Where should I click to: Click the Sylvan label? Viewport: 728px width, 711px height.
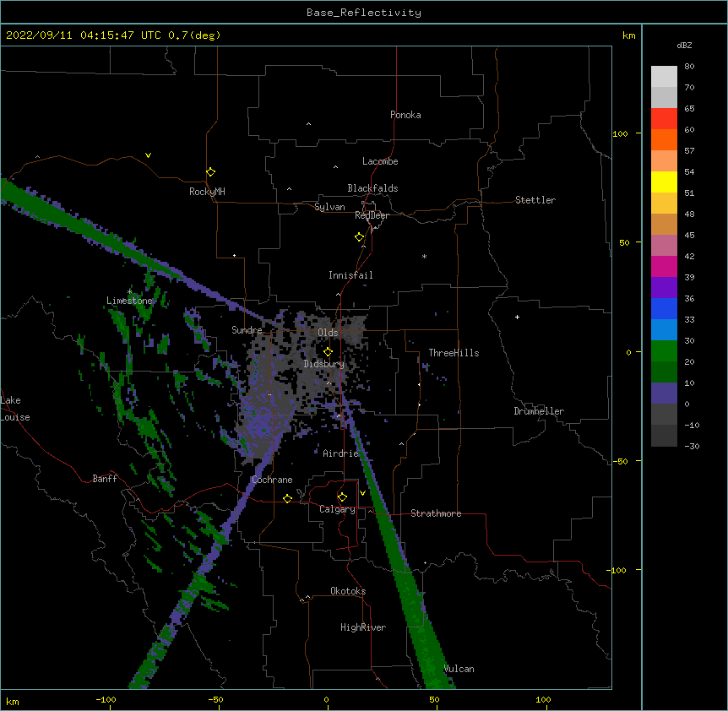click(329, 207)
